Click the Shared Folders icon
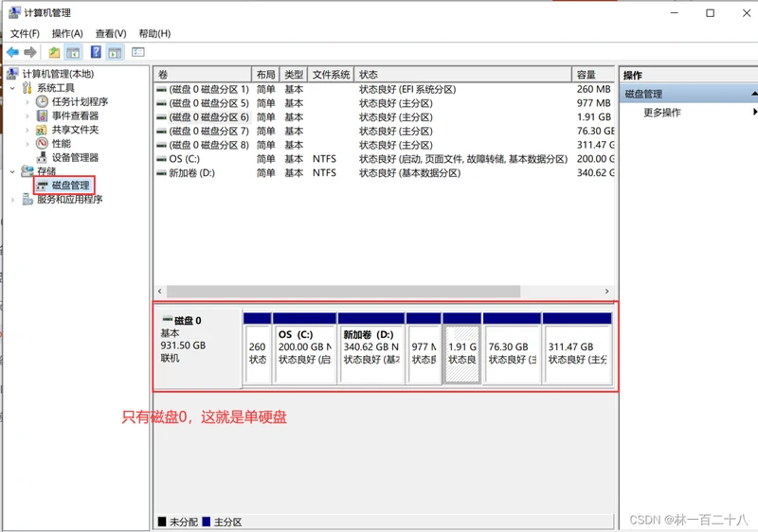The height and width of the screenshot is (532, 758). pyautogui.click(x=42, y=130)
